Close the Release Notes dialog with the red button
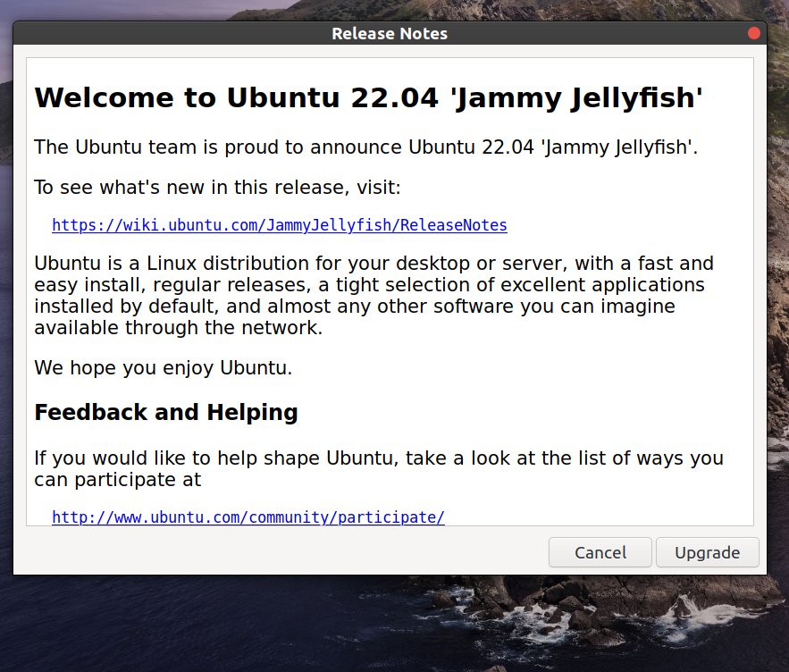The width and height of the screenshot is (789, 672). point(754,33)
